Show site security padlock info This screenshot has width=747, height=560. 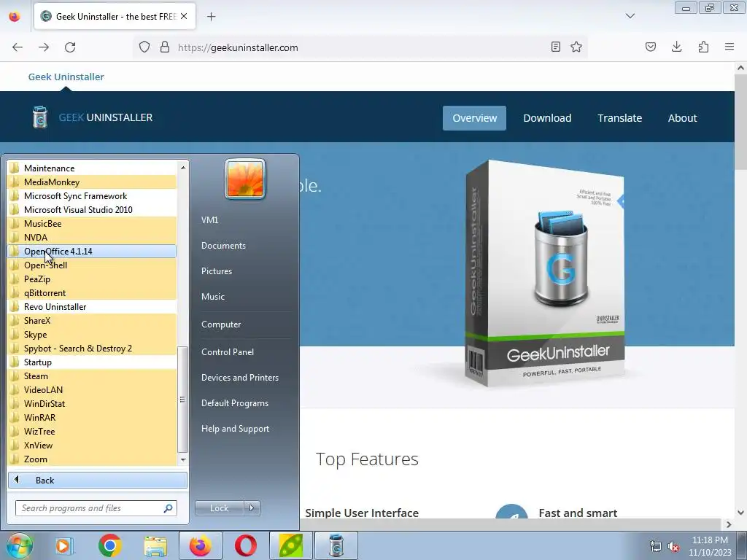pyautogui.click(x=165, y=47)
